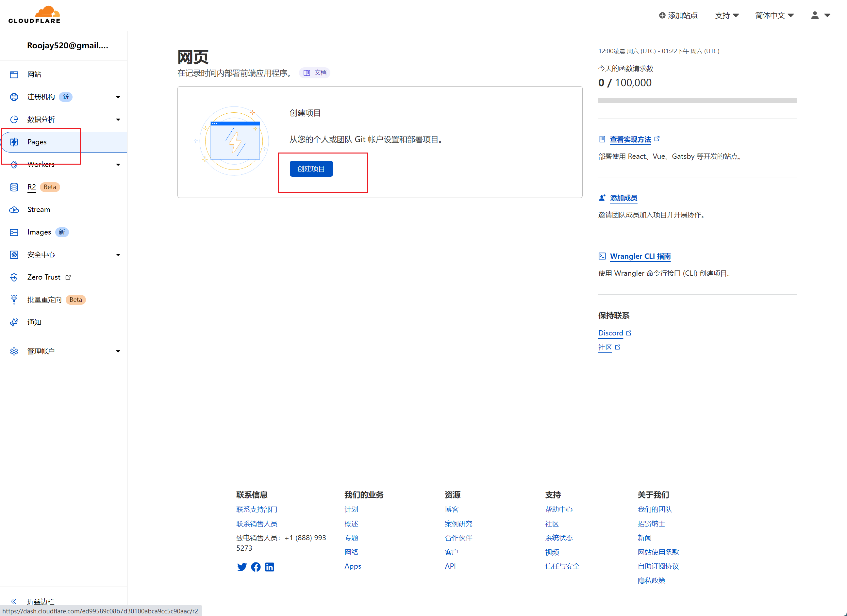Click the Twitter icon in footer

pos(241,567)
